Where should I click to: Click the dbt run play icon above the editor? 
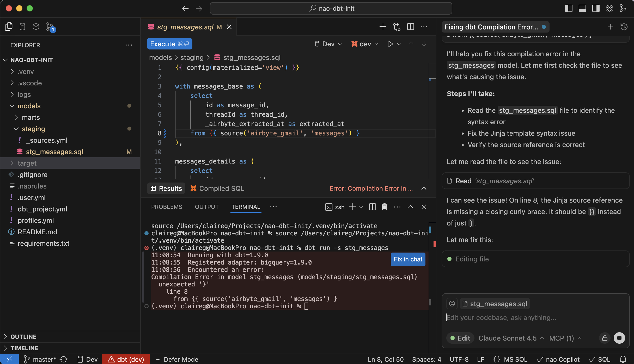coord(390,44)
